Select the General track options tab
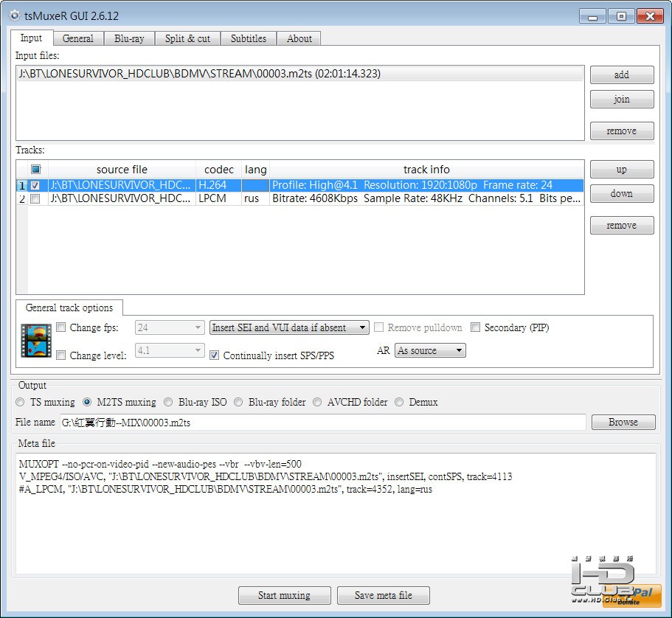 tap(69, 308)
